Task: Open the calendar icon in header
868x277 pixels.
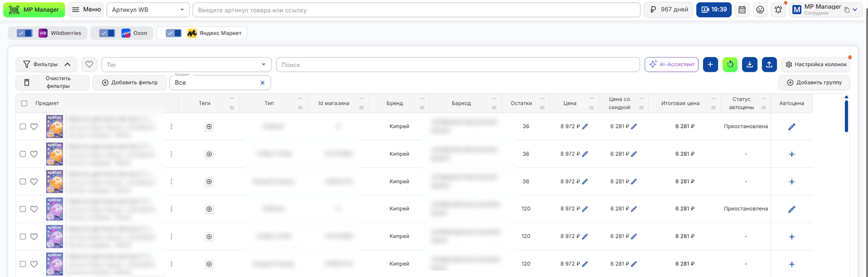Action: (742, 10)
